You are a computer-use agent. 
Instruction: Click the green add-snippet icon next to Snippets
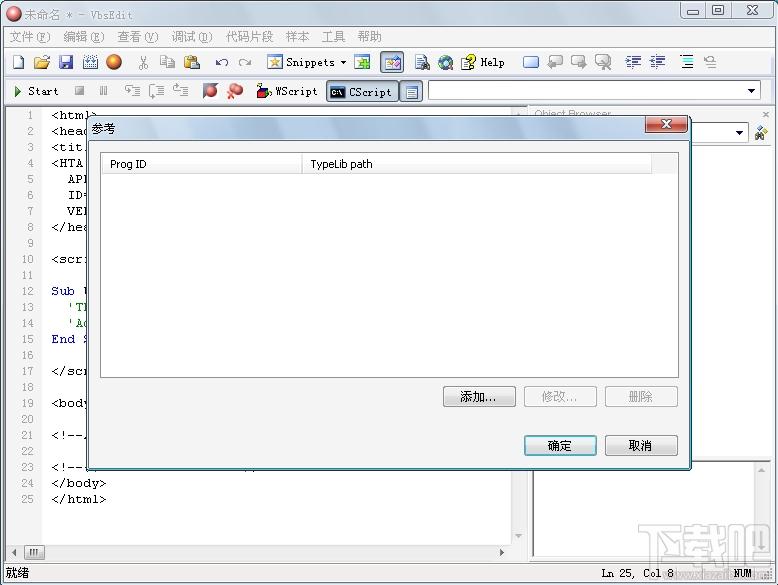pyautogui.click(x=362, y=62)
